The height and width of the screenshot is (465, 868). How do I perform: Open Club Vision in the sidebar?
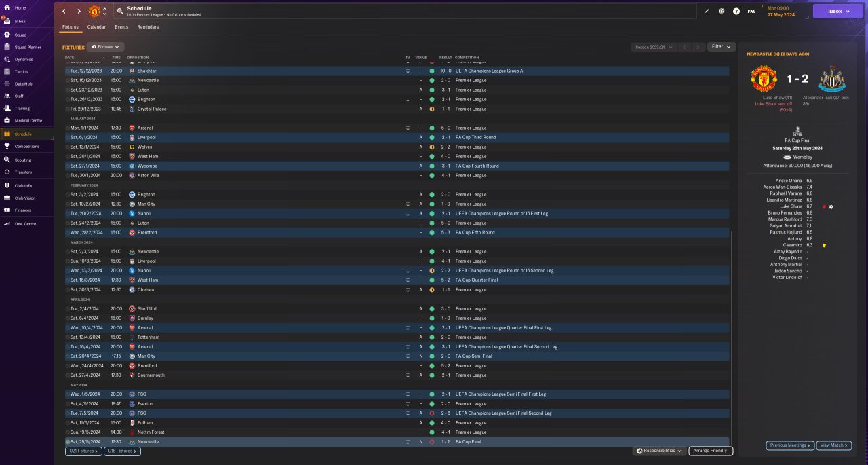(27, 198)
